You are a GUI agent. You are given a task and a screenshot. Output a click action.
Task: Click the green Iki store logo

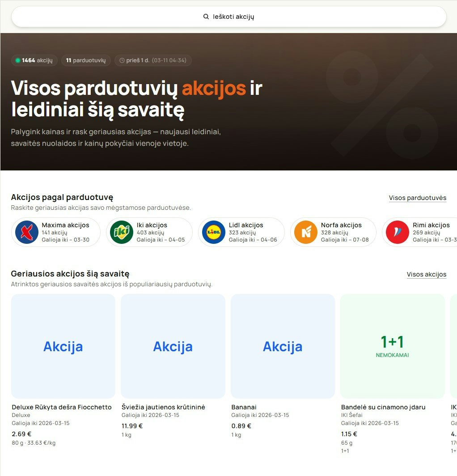click(122, 232)
